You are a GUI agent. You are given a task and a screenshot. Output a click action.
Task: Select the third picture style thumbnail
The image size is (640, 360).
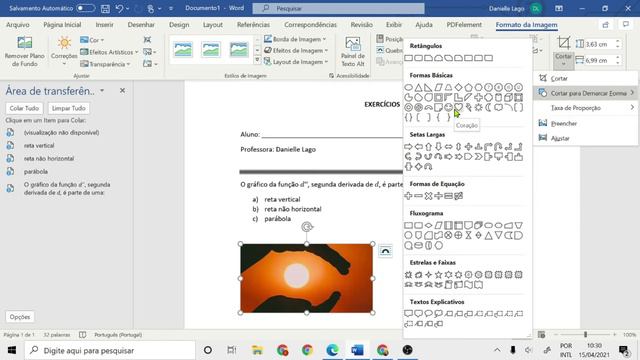click(239, 50)
